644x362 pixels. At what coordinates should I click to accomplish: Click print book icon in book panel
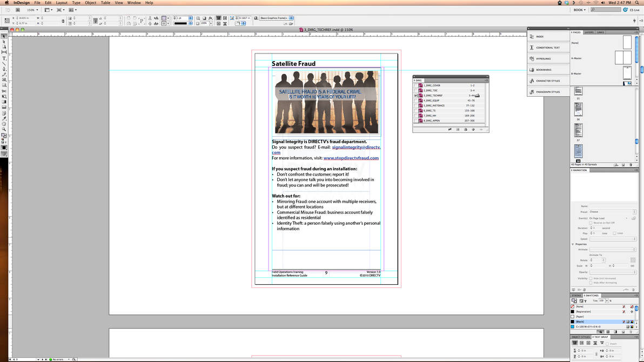[465, 130]
